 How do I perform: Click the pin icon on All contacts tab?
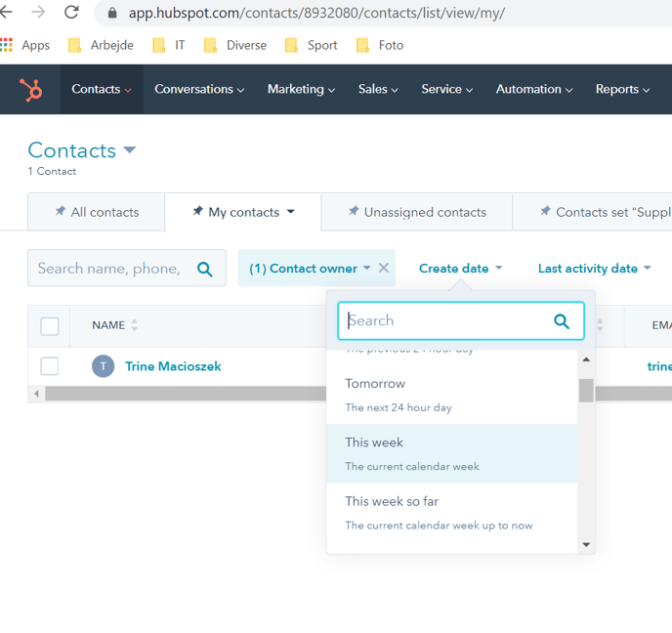click(x=60, y=212)
